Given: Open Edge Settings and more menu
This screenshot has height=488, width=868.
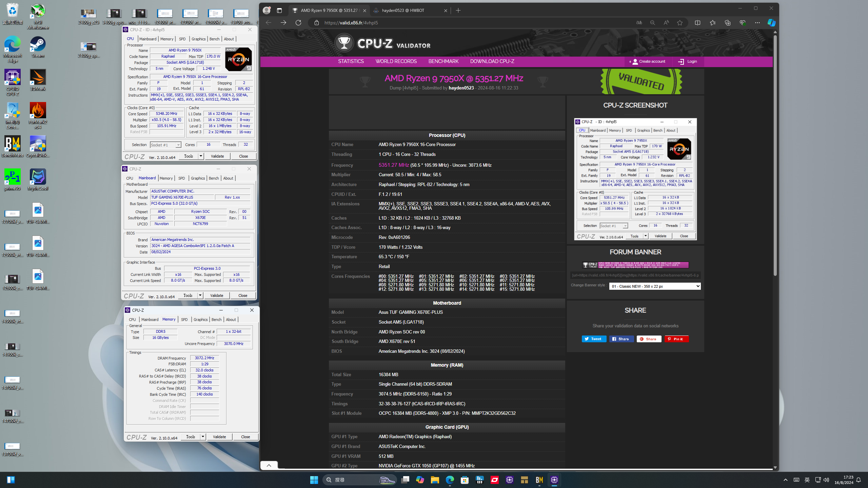Looking at the screenshot, I should pos(757,23).
